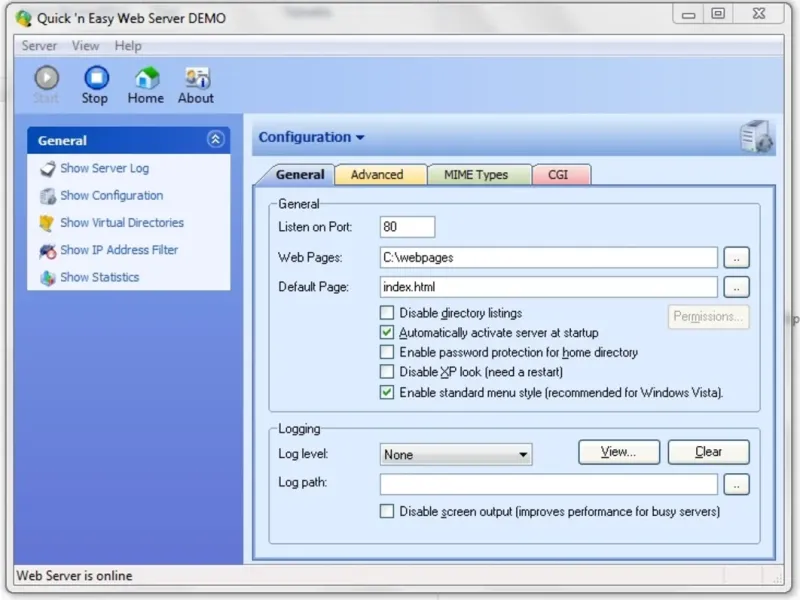Click the Default Page field
This screenshot has height=600, width=800.
(548, 287)
